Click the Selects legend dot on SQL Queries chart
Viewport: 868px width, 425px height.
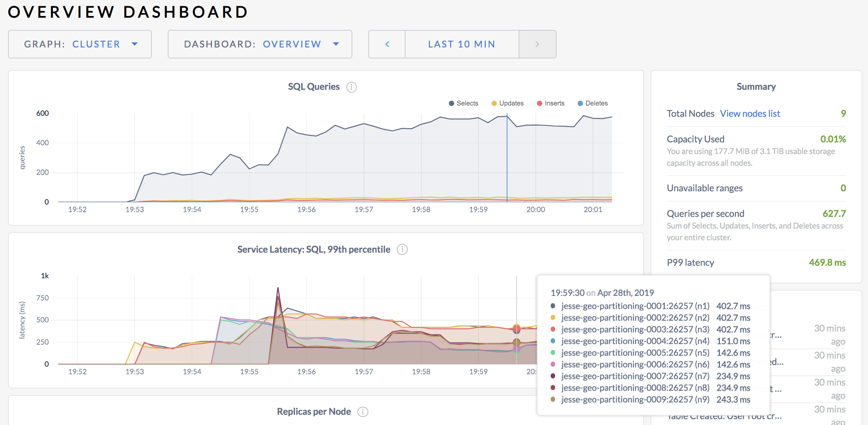click(x=451, y=103)
